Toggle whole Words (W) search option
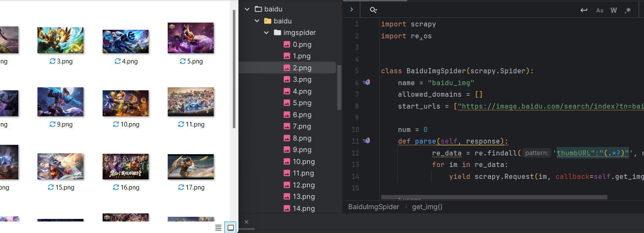Viewport: 644px width, 233px height. tap(613, 10)
